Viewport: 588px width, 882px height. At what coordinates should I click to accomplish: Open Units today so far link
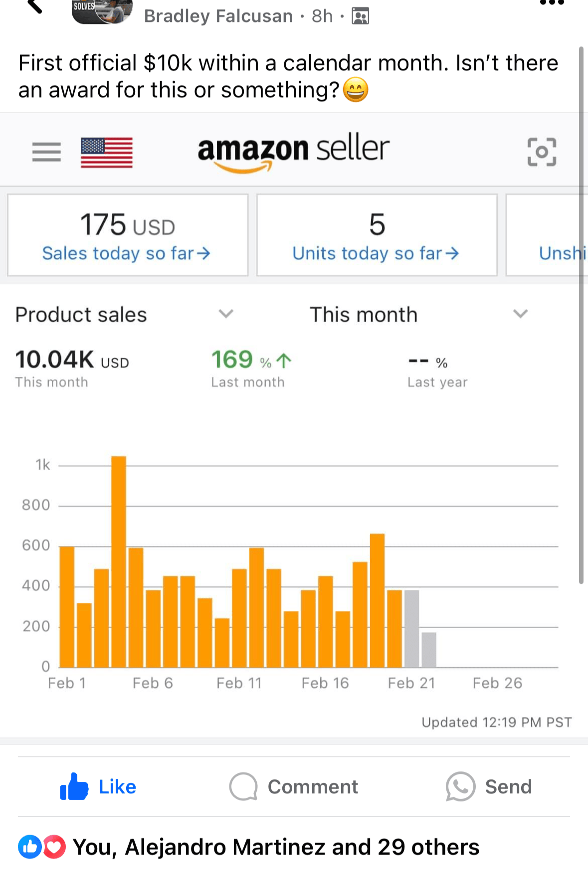click(x=376, y=253)
